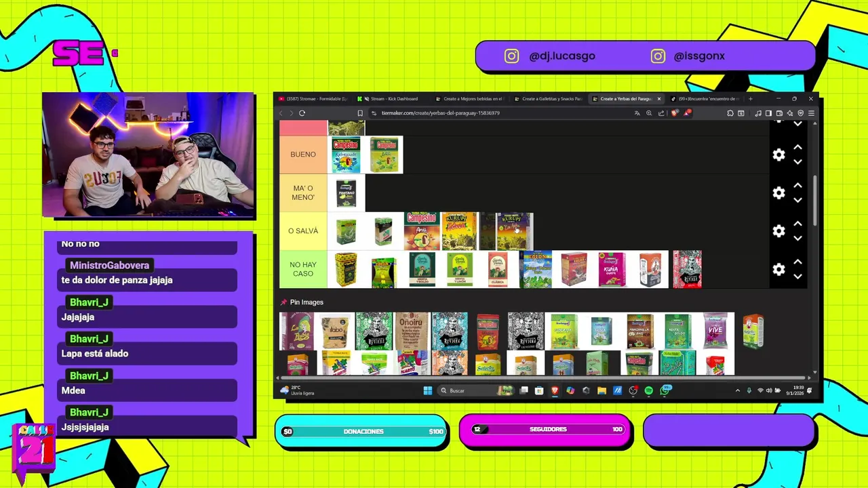Image resolution: width=868 pixels, height=488 pixels.
Task: Click the @issgonx Instagram handle
Action: (699, 56)
